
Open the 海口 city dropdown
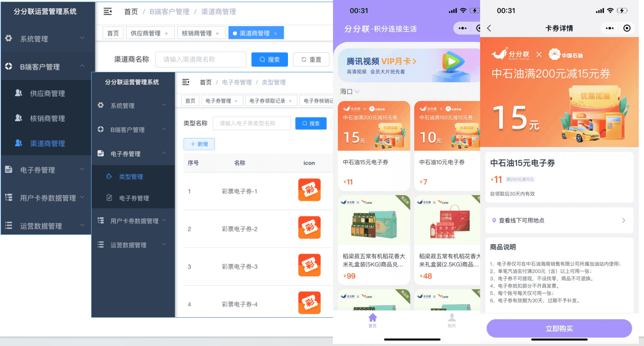point(350,92)
